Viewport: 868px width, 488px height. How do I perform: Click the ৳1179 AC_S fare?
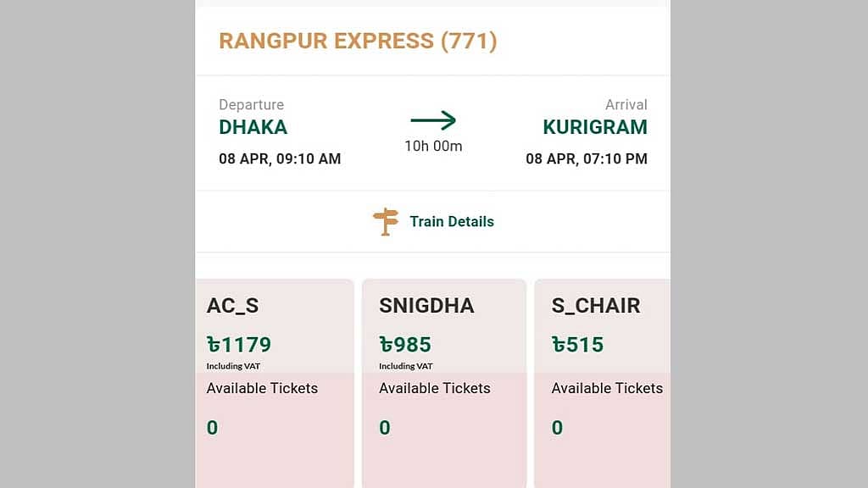point(239,345)
